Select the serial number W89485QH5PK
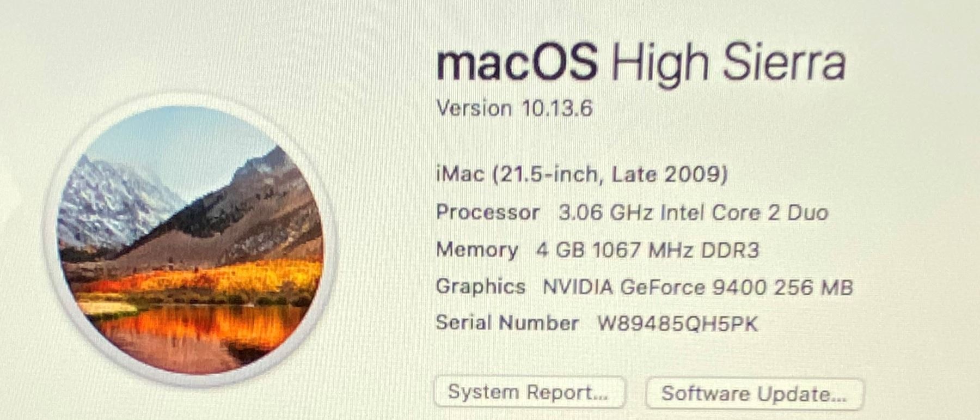980x420 pixels. pos(677,324)
